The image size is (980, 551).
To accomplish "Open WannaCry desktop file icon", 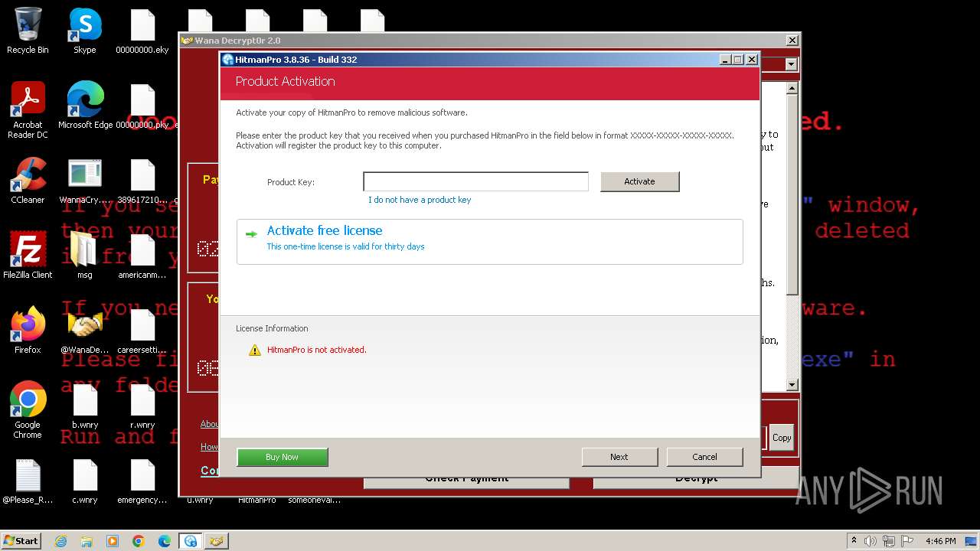I will point(85,181).
